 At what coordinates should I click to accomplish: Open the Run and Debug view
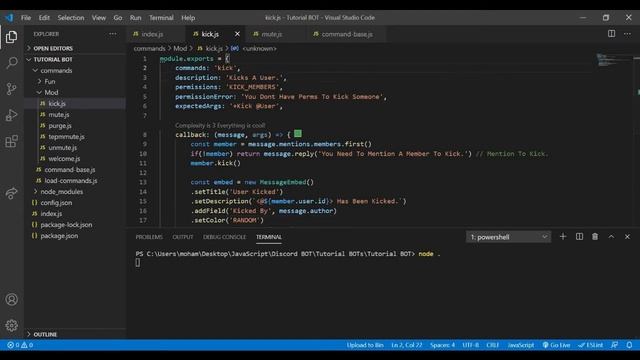11,115
